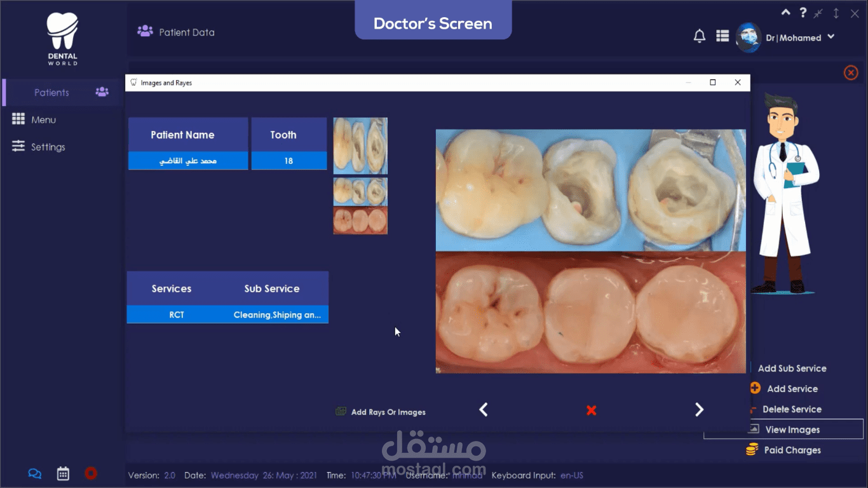Click the vertical resize arrows icon
Screen dimensions: 868x488
pos(836,13)
